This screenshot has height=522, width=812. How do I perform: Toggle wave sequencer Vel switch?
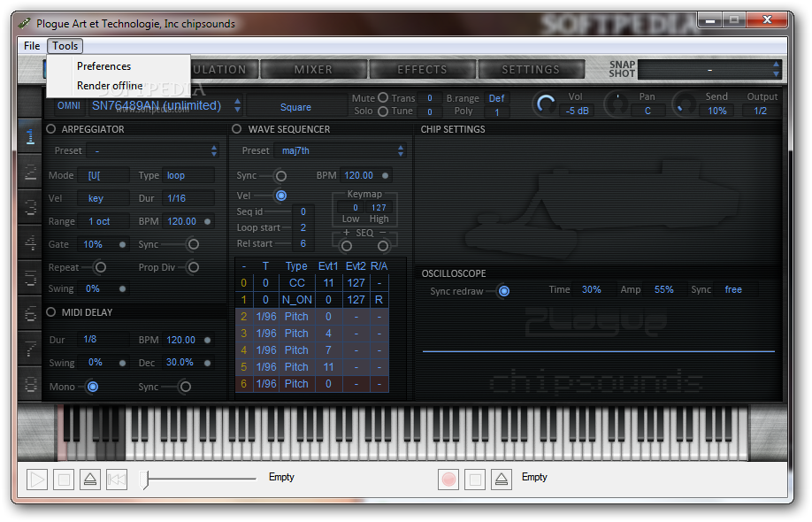point(280,196)
